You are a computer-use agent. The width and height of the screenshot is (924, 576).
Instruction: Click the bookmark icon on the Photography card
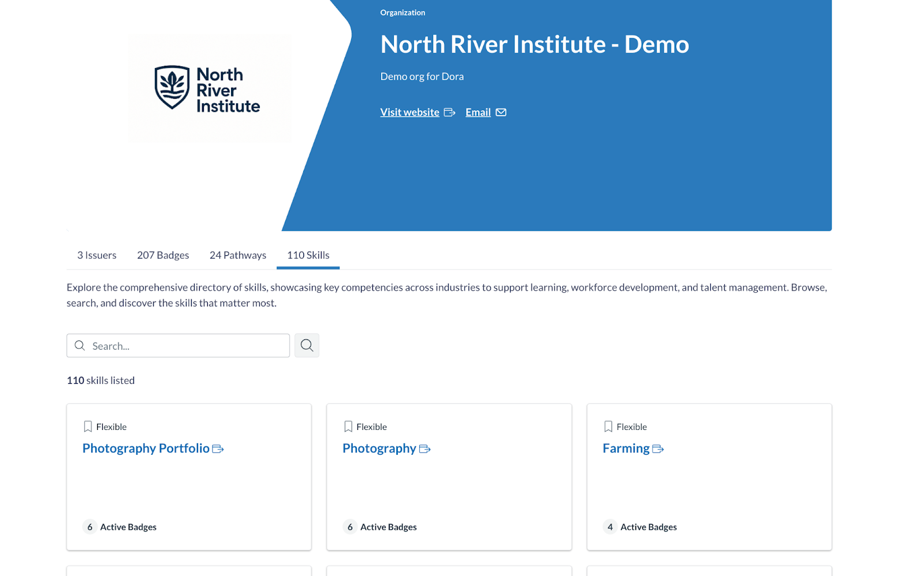pyautogui.click(x=348, y=426)
